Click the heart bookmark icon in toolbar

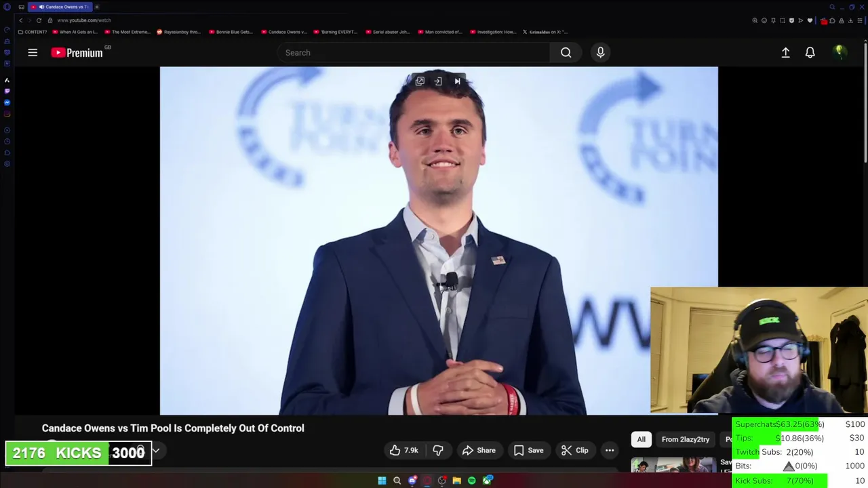point(810,20)
